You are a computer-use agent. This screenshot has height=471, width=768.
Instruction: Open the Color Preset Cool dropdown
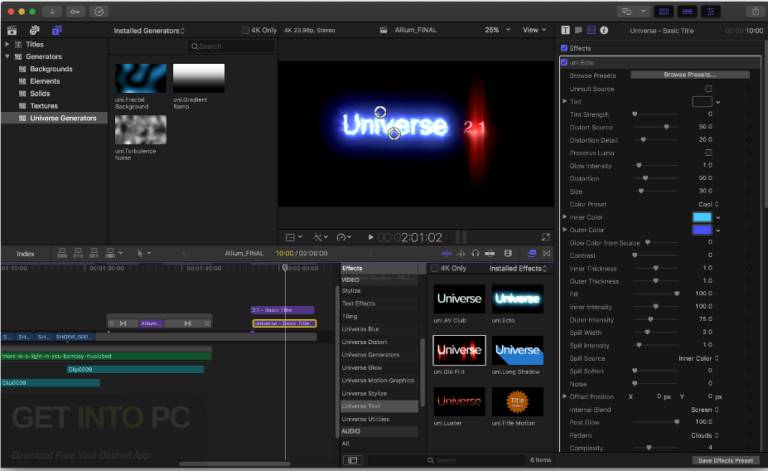pos(708,204)
